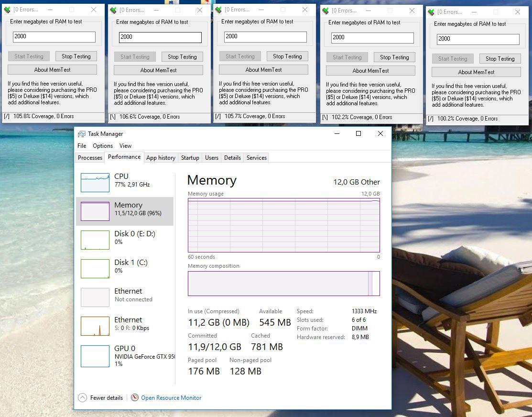The height and width of the screenshot is (417, 532).
Task: Open Disk 1 (C:) performance graph
Action: tap(95, 268)
